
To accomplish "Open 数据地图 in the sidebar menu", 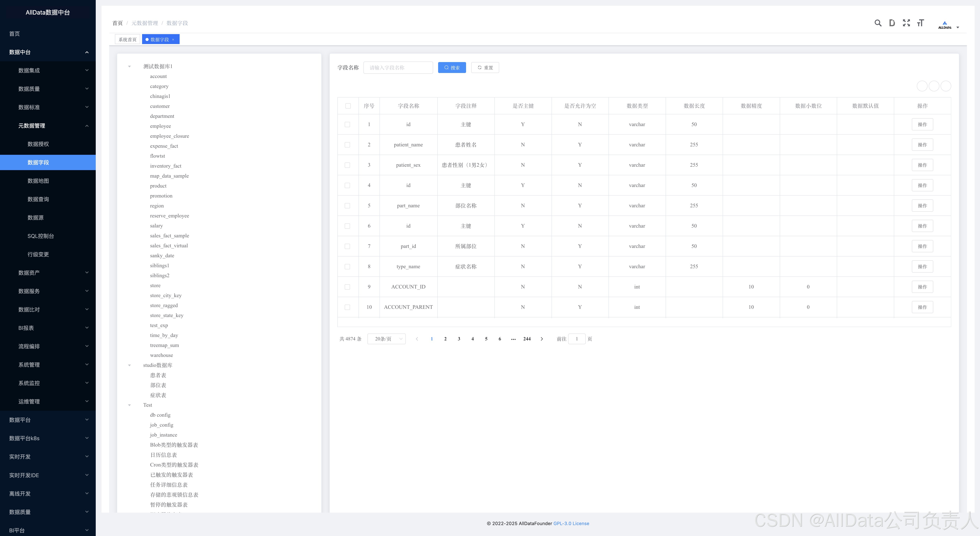I will click(x=38, y=181).
